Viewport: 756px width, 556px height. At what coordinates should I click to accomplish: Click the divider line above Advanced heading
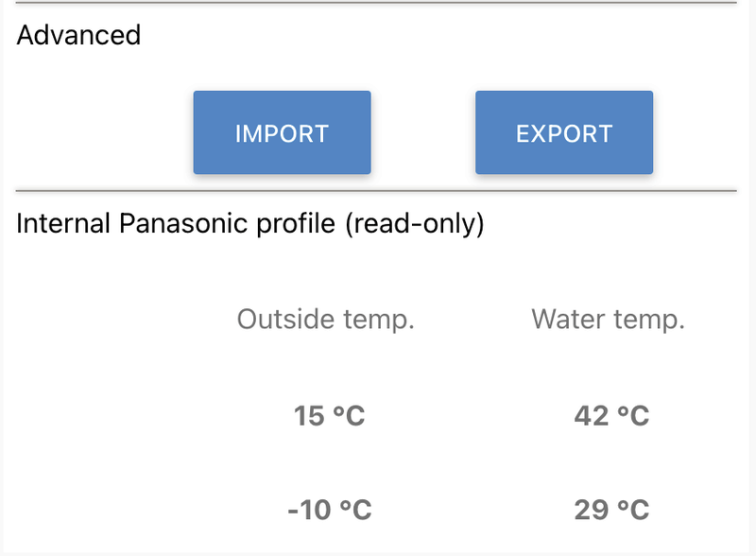click(x=376, y=3)
